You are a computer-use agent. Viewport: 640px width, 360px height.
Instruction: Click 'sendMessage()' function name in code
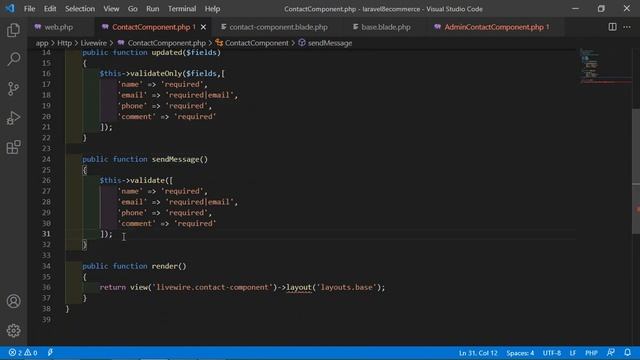point(180,159)
